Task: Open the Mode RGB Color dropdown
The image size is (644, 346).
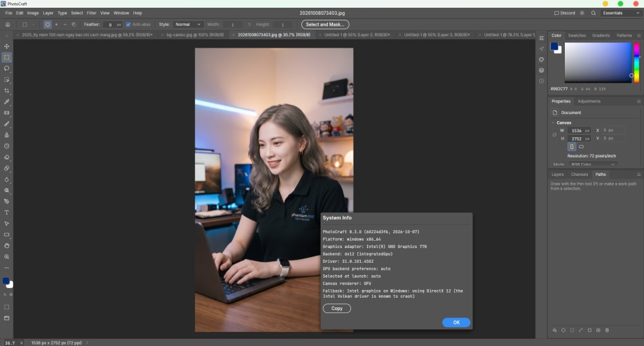Action: 592,164
